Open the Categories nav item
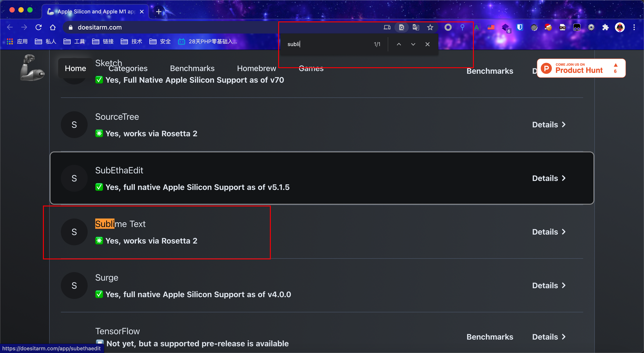Viewport: 644px width, 353px height. (x=128, y=68)
